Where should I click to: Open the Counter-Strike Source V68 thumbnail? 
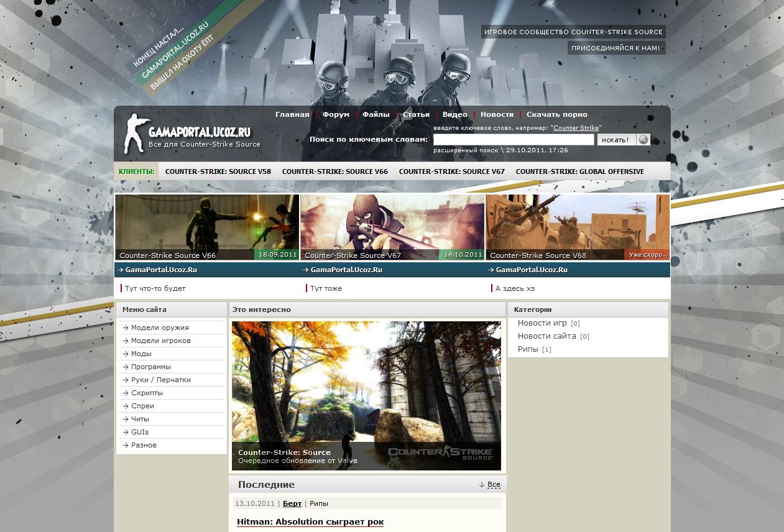[578, 227]
